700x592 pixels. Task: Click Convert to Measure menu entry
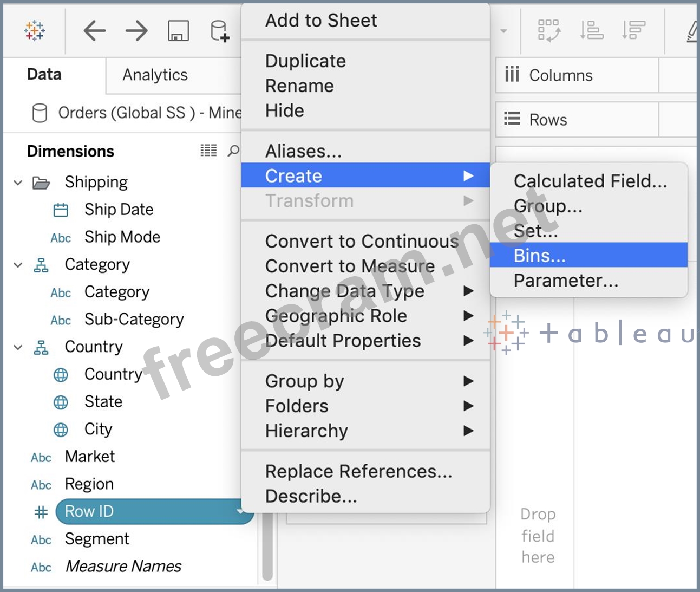350,266
